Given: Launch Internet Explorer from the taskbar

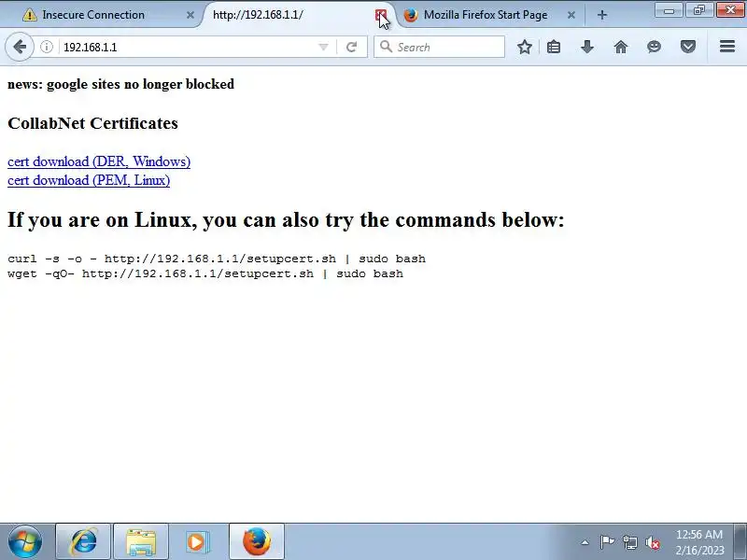Looking at the screenshot, I should coord(83,541).
